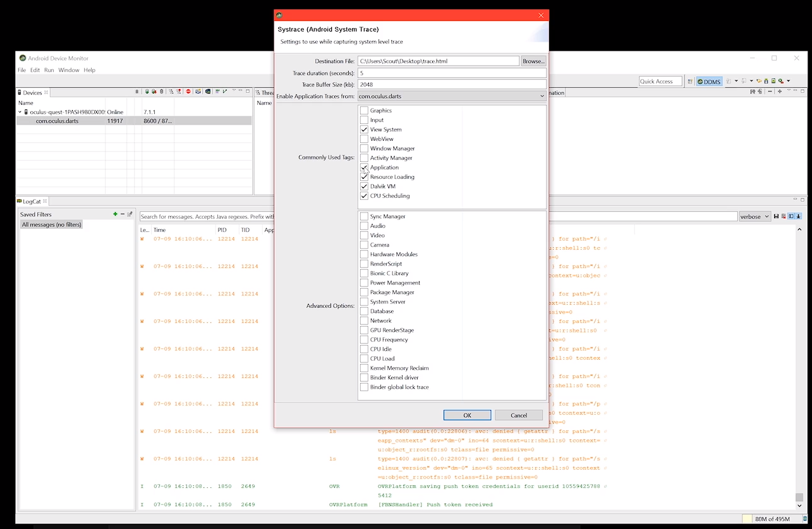Click the Browse... button
The image size is (812, 529).
coord(533,61)
